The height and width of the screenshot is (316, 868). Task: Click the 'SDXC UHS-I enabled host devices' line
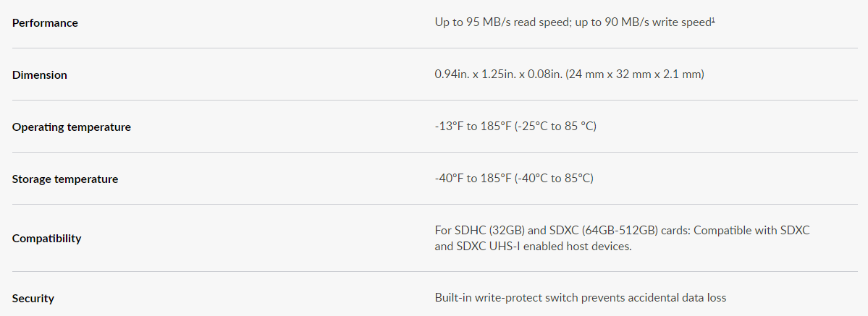pos(533,247)
